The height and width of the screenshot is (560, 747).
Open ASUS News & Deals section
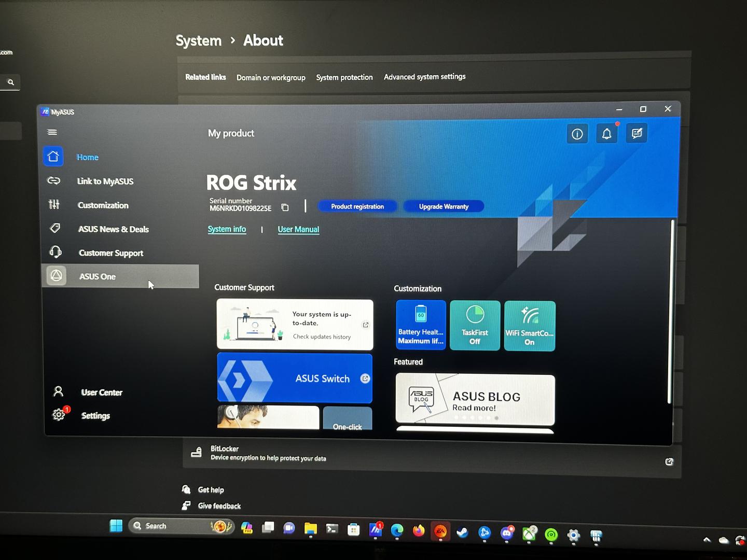(x=113, y=229)
